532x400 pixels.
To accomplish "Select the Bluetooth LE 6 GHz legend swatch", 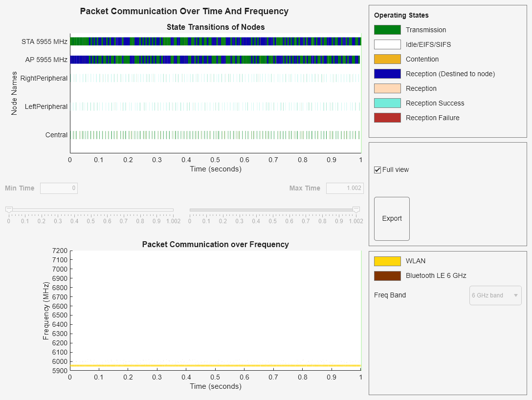I will point(386,275).
